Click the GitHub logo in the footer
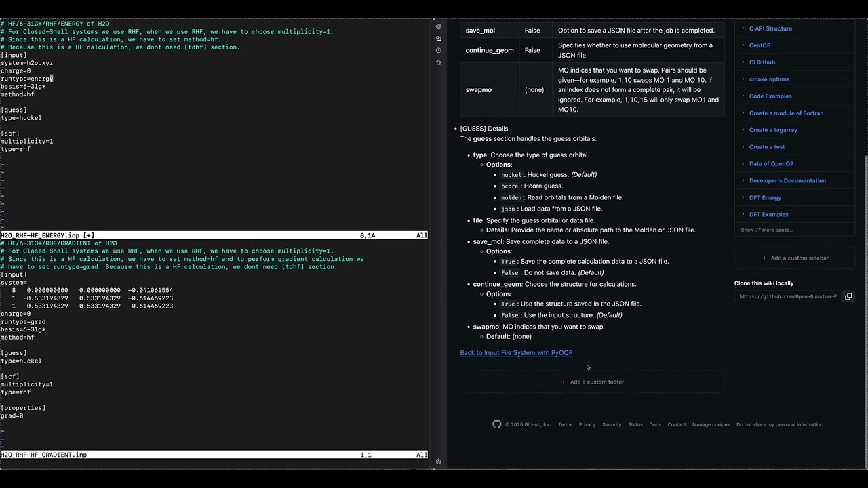Image resolution: width=868 pixels, height=488 pixels. 497,424
